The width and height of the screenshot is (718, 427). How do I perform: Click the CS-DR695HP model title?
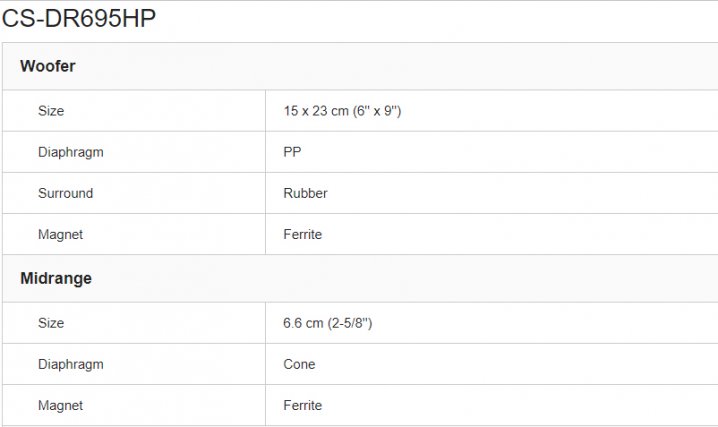coord(79,19)
